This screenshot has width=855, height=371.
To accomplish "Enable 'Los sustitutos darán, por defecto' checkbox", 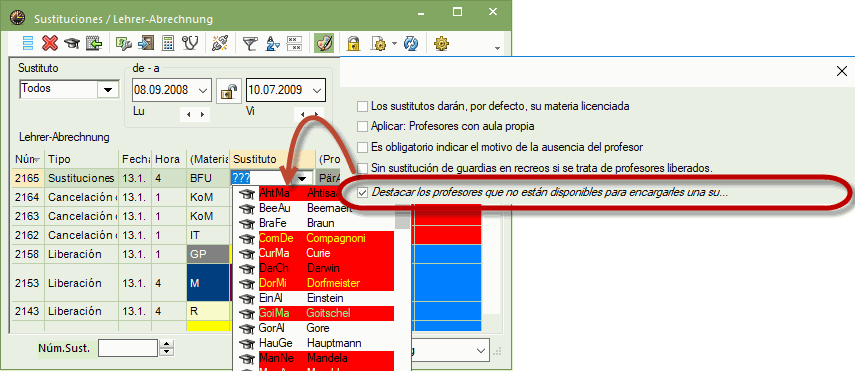I will click(362, 106).
